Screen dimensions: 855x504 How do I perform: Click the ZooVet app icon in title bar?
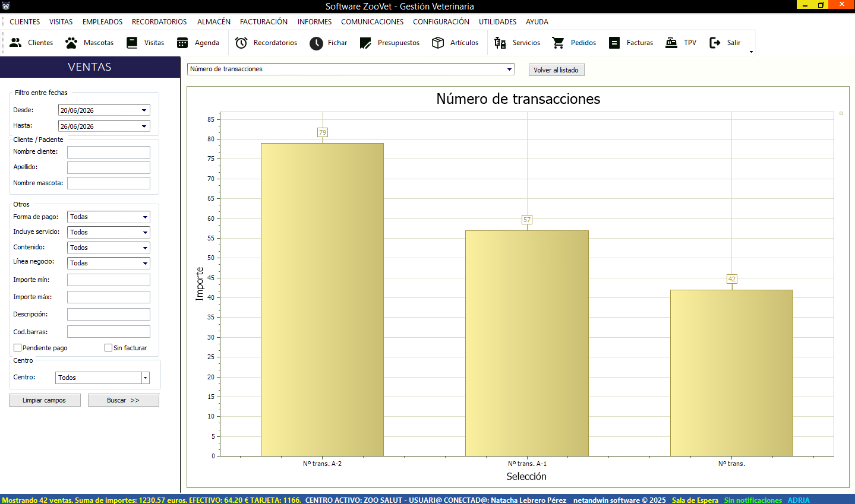(x=6, y=6)
